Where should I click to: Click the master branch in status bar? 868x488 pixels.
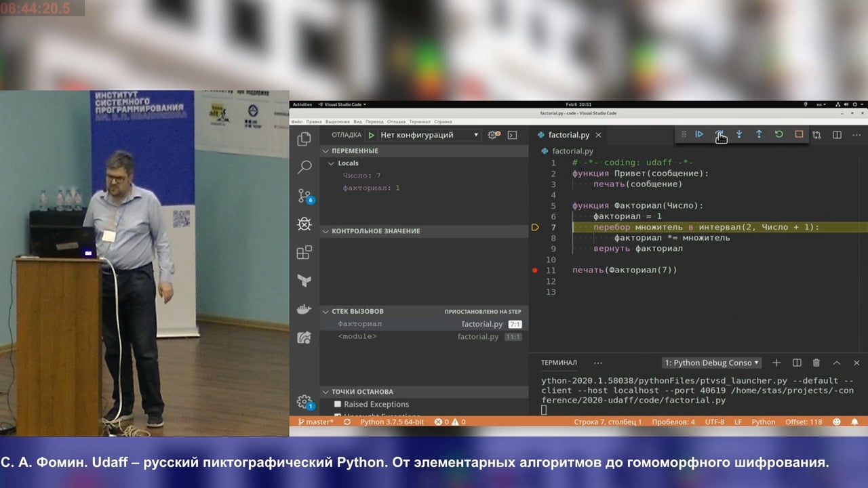click(316, 422)
